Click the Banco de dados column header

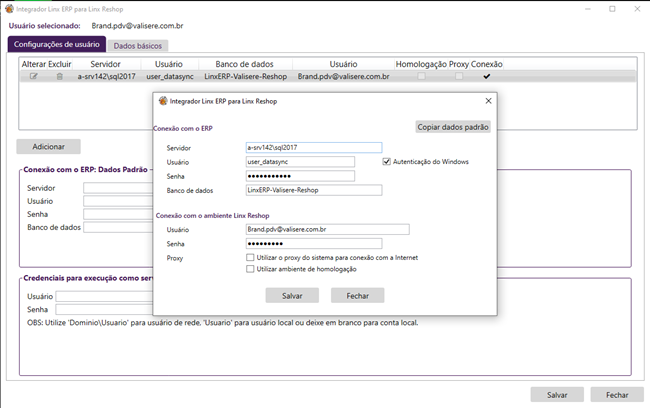pos(245,64)
